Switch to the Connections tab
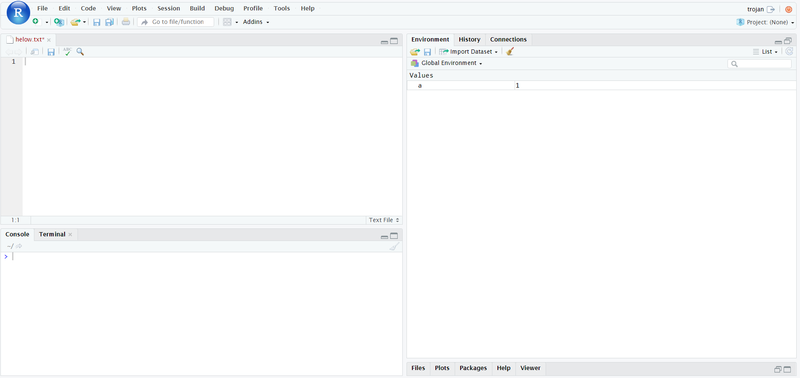800x378 pixels. [508, 40]
